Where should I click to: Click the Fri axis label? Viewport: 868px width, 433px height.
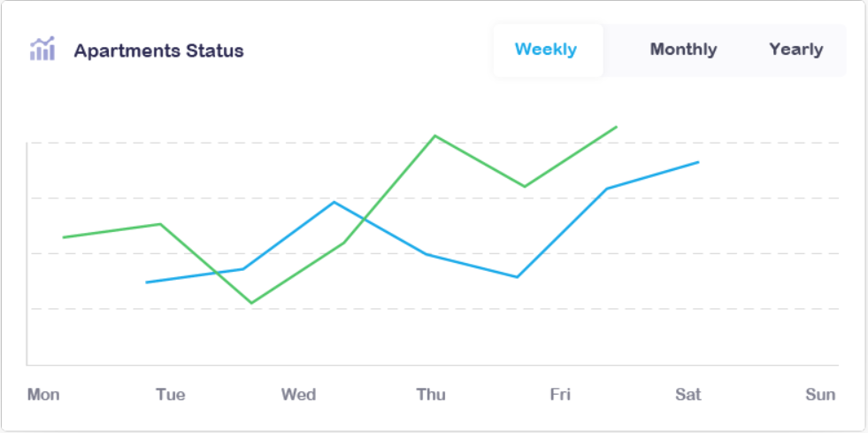point(560,394)
